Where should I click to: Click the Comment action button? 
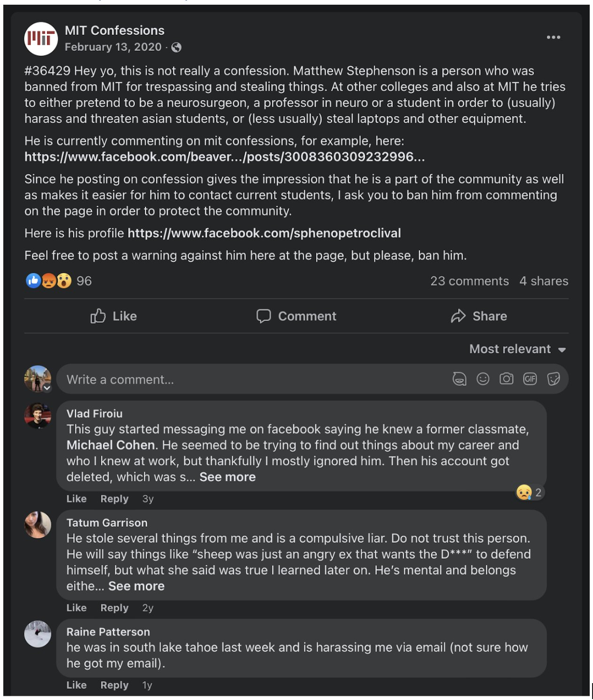296,316
